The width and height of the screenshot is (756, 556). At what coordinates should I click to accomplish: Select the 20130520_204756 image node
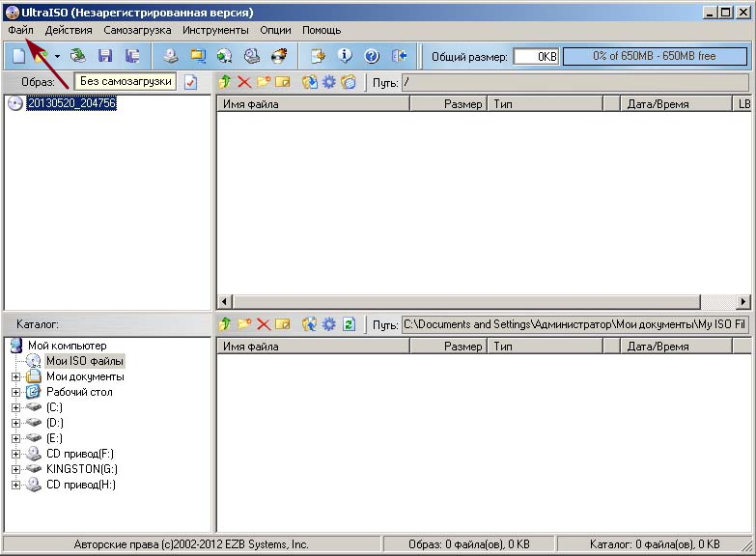click(71, 103)
